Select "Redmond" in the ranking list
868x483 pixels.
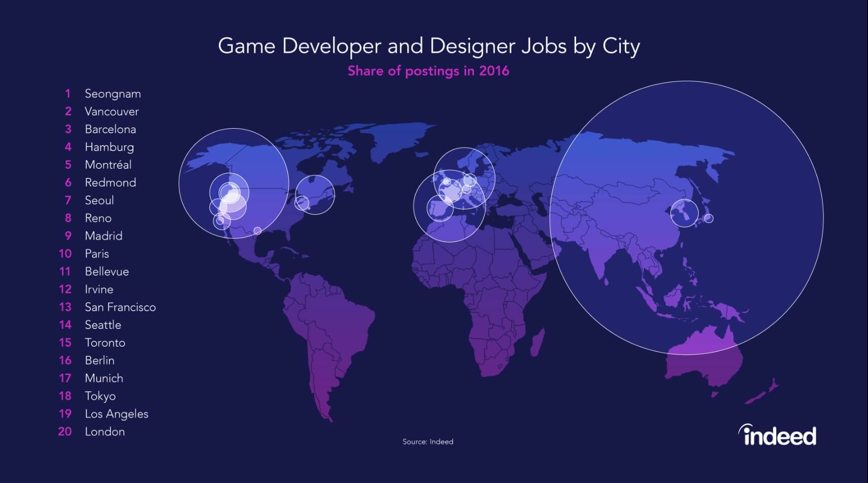[110, 182]
